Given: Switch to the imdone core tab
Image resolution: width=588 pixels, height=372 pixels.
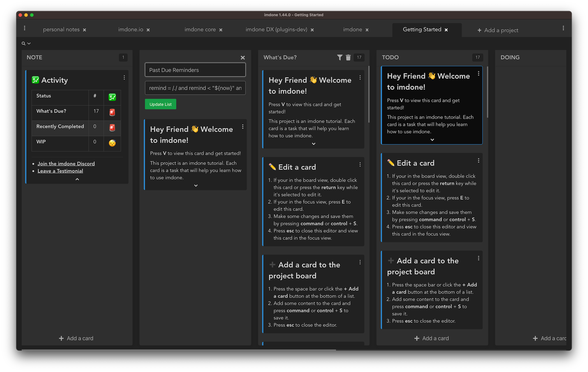Looking at the screenshot, I should (x=200, y=29).
